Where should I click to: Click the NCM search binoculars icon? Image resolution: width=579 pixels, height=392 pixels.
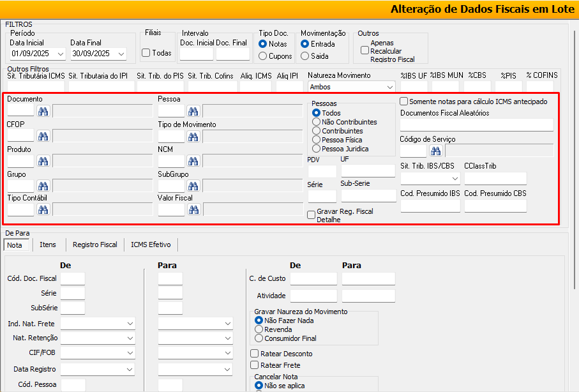click(193, 161)
